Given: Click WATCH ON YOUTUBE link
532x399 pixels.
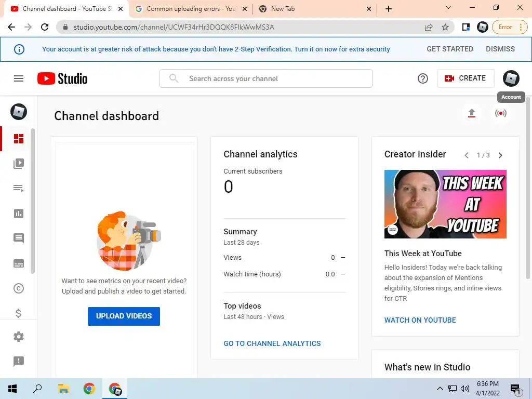Looking at the screenshot, I should point(420,320).
